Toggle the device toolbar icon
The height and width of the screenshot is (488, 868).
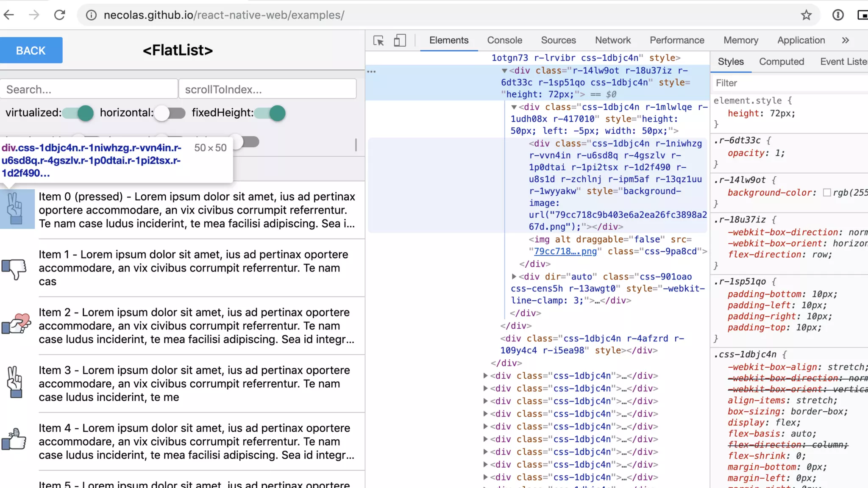pos(400,41)
